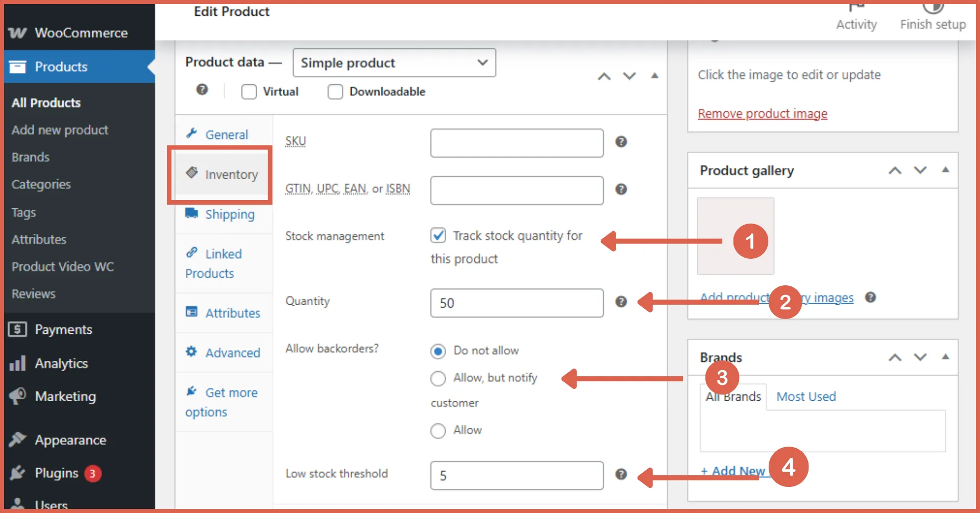
Task: Enable the Virtual product checkbox
Action: (249, 91)
